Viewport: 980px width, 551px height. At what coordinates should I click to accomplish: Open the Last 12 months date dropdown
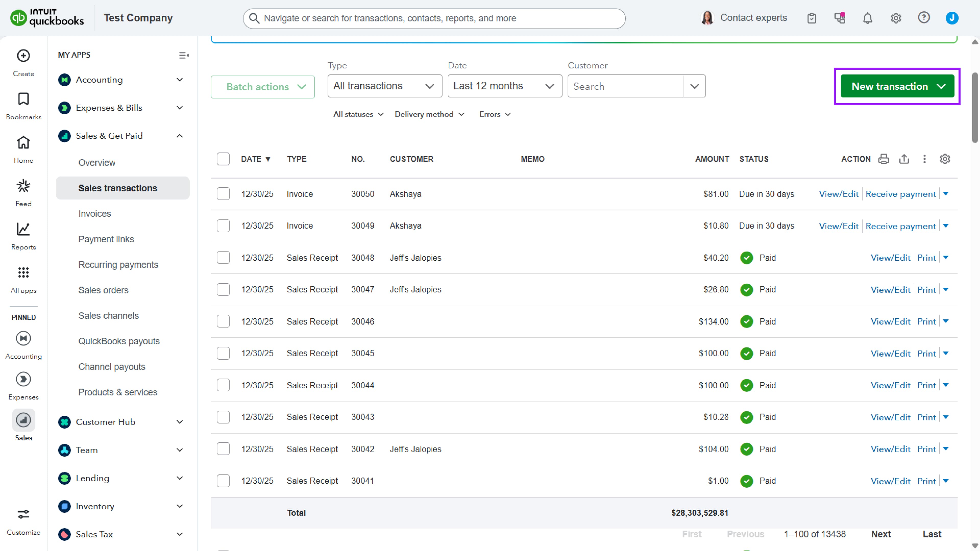(505, 86)
